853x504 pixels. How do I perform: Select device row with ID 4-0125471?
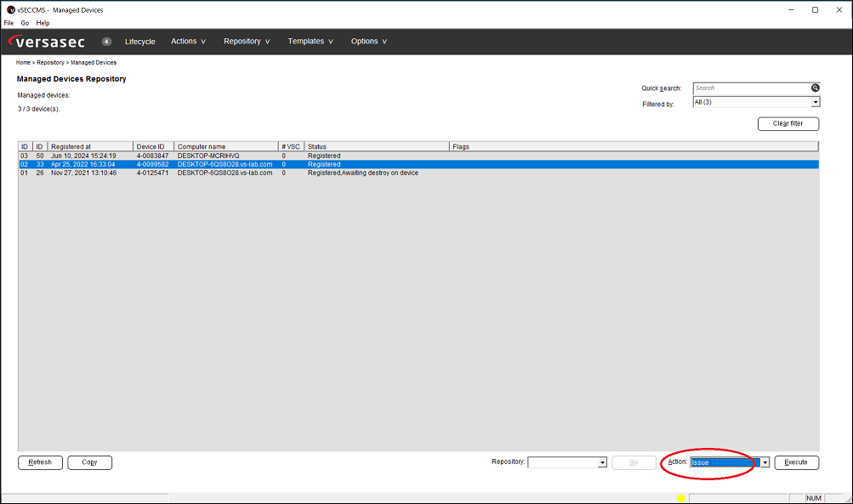(x=418, y=173)
